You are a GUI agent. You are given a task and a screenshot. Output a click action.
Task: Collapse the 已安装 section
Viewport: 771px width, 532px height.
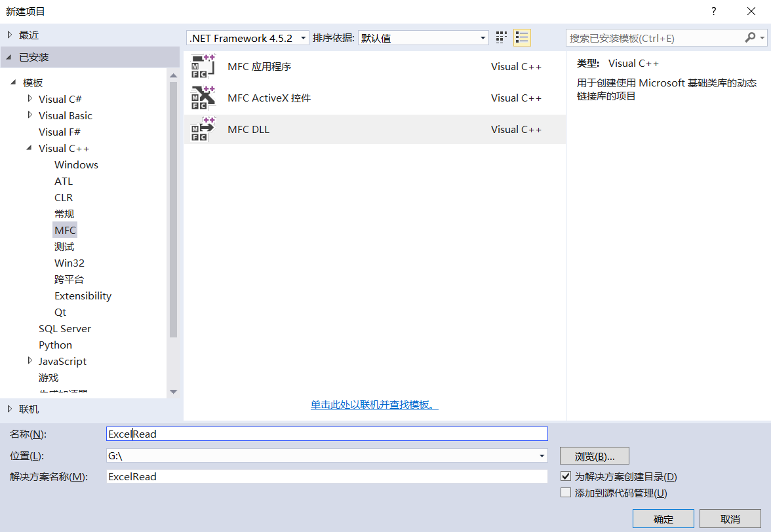click(x=9, y=57)
